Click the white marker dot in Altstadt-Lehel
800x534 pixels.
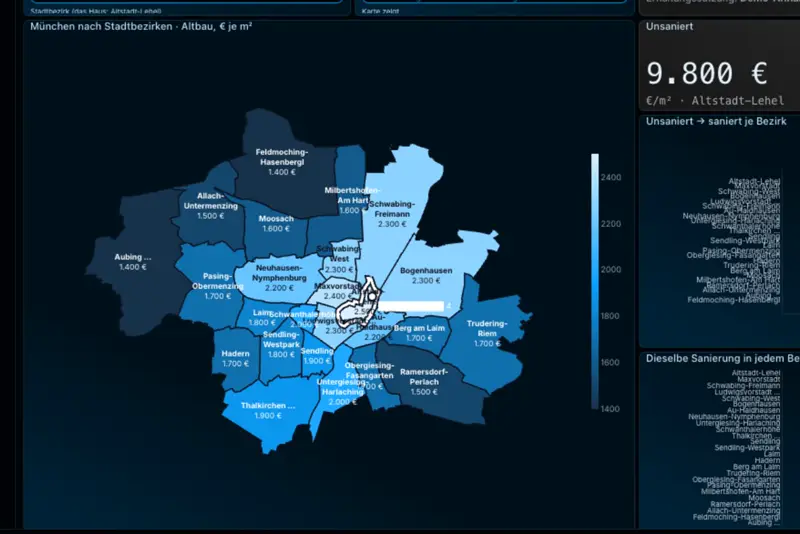coord(372,296)
